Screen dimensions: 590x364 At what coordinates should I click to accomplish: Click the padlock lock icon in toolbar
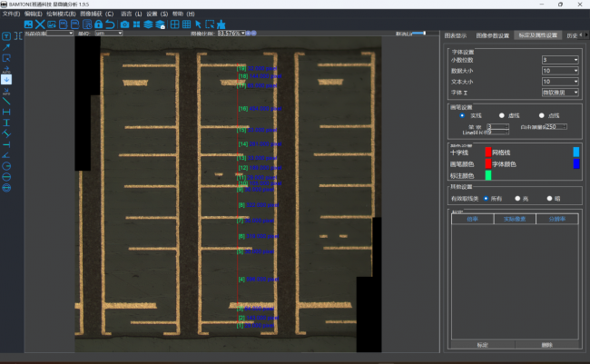point(99,25)
